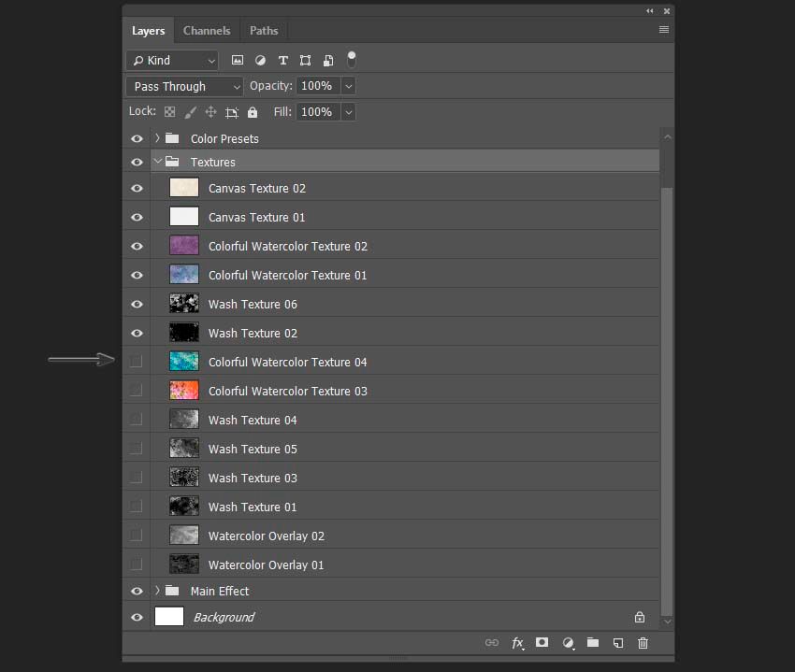This screenshot has height=672, width=795.
Task: Hide the Background layer
Action: [x=137, y=617]
